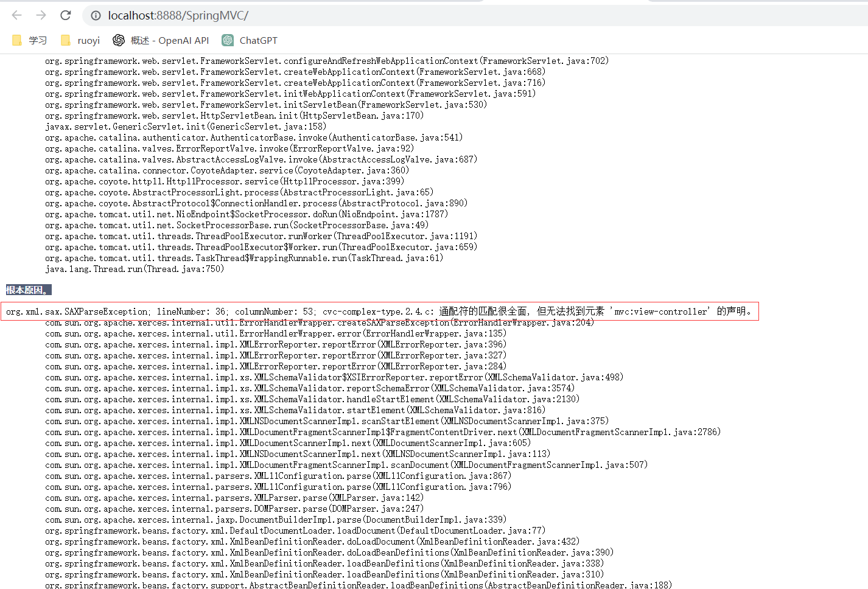Click the AbstractProtocol$ConnectionHandler.process line

[x=256, y=203]
